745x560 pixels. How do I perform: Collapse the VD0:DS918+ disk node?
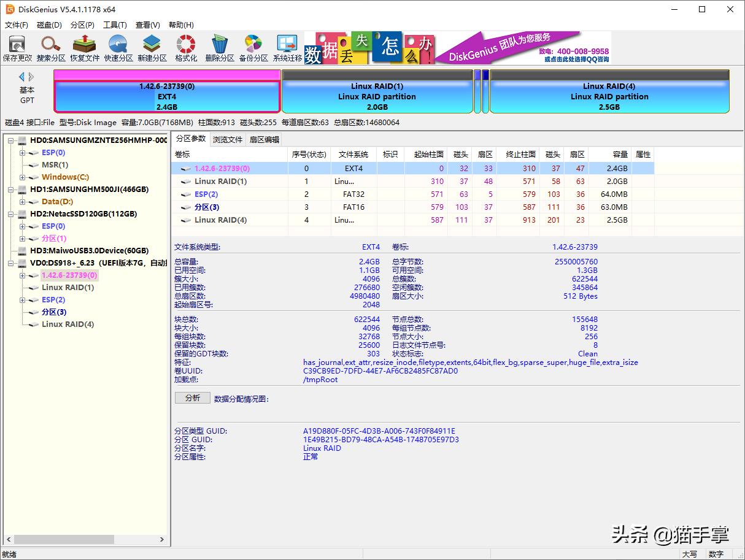(x=11, y=263)
